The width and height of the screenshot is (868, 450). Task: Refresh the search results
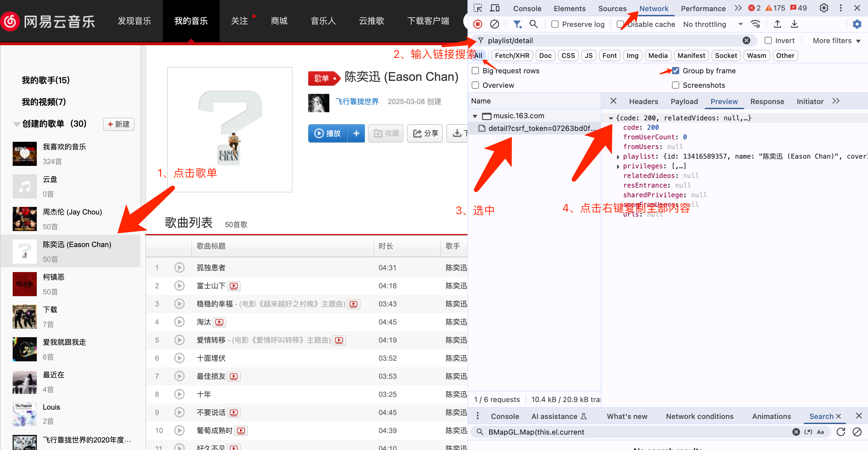[841, 432]
